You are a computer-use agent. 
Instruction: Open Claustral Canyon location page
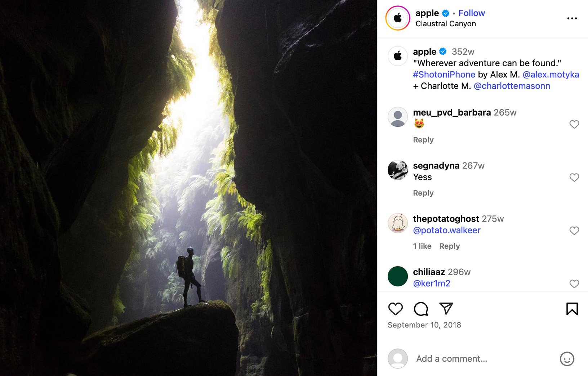coord(445,24)
